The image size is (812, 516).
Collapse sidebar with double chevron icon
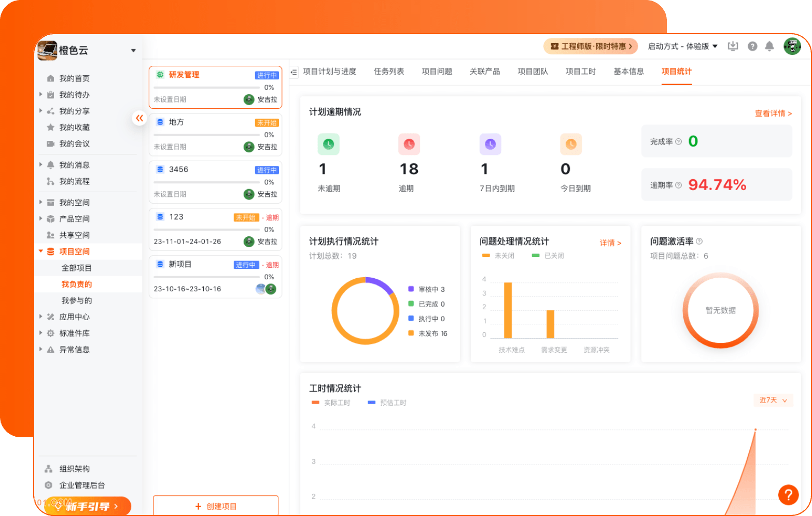pos(139,118)
